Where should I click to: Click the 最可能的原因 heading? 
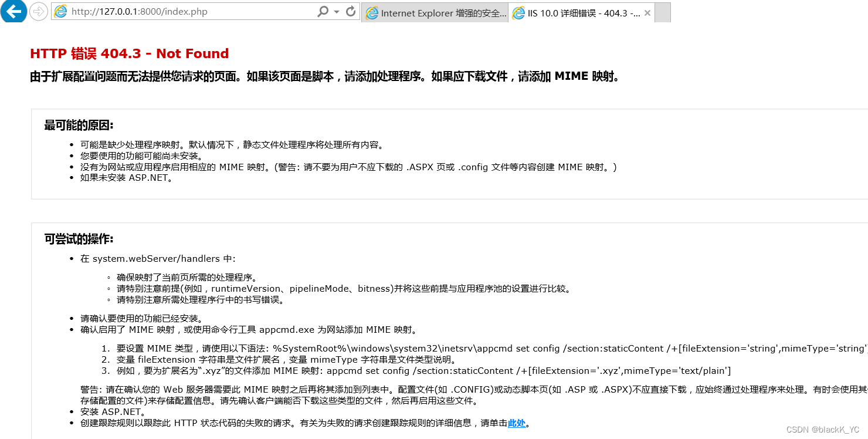[79, 125]
